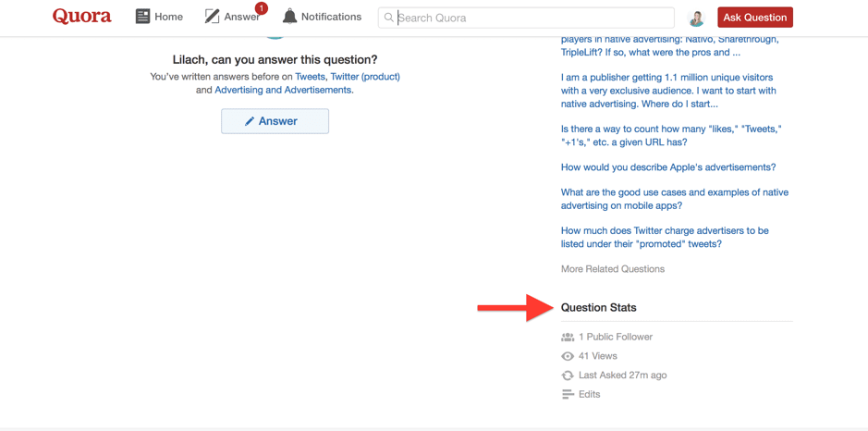This screenshot has width=868, height=431.
Task: Click the Views eye icon
Action: tap(568, 356)
